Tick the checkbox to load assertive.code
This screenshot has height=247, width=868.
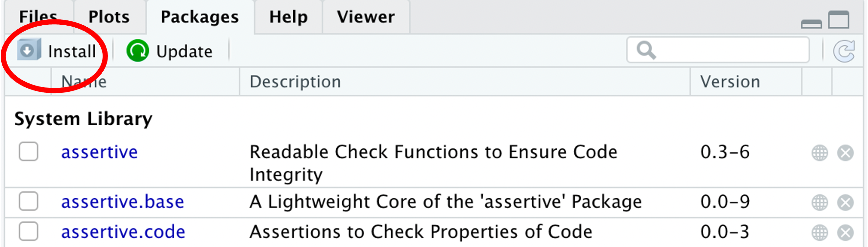coord(28,231)
